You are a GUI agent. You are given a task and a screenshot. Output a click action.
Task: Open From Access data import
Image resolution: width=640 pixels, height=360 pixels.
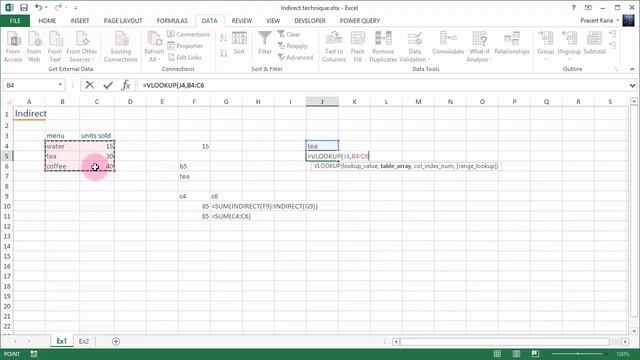[13, 47]
